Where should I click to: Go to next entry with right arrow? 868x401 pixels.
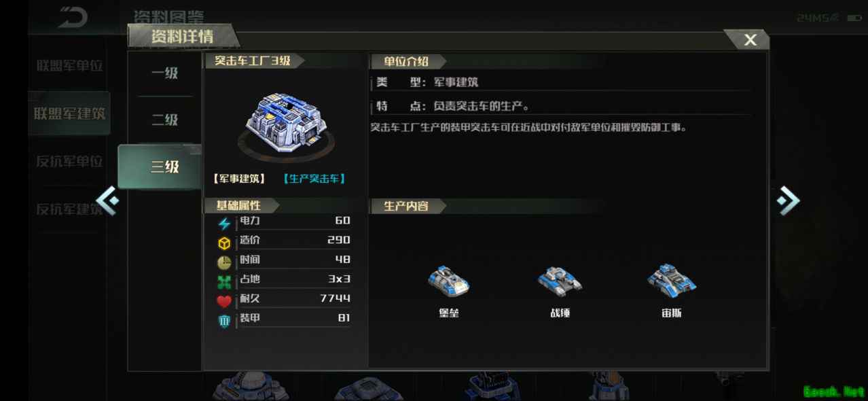click(x=789, y=200)
